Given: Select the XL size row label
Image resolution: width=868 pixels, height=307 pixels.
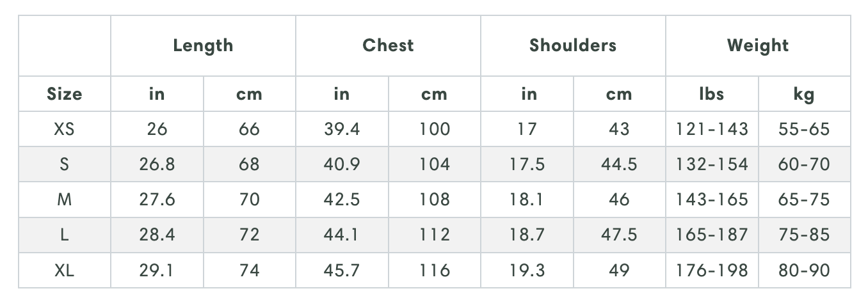Looking at the screenshot, I should (x=65, y=270).
